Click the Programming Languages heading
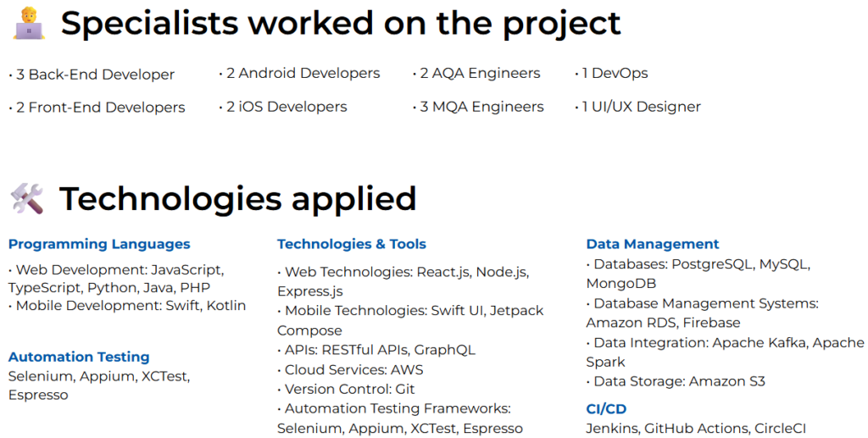Image resolution: width=868 pixels, height=438 pixels. tap(99, 244)
